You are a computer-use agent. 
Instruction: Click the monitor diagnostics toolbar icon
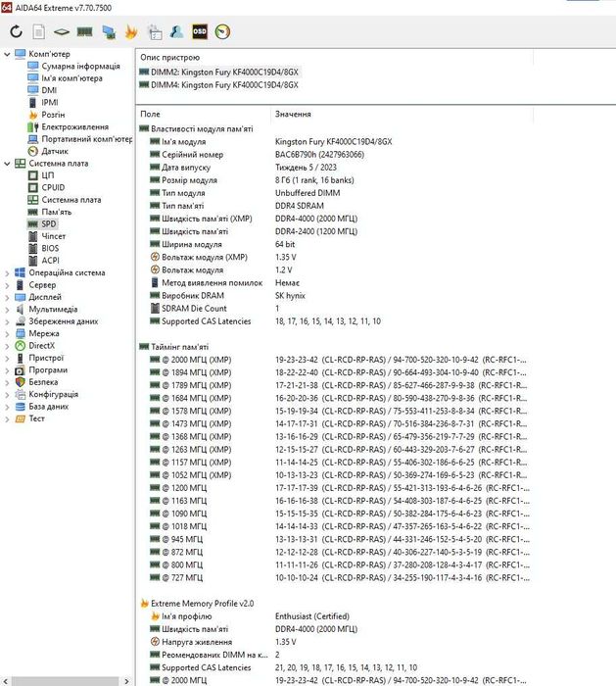(109, 31)
